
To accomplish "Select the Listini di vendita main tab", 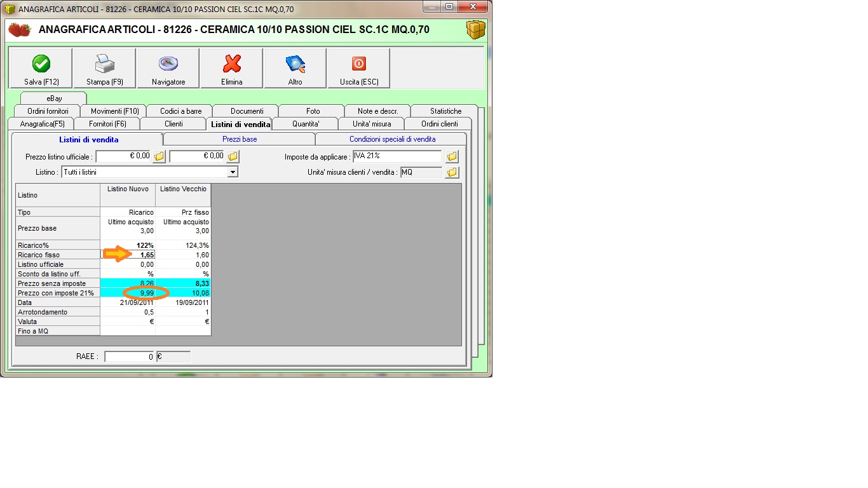I will (240, 124).
